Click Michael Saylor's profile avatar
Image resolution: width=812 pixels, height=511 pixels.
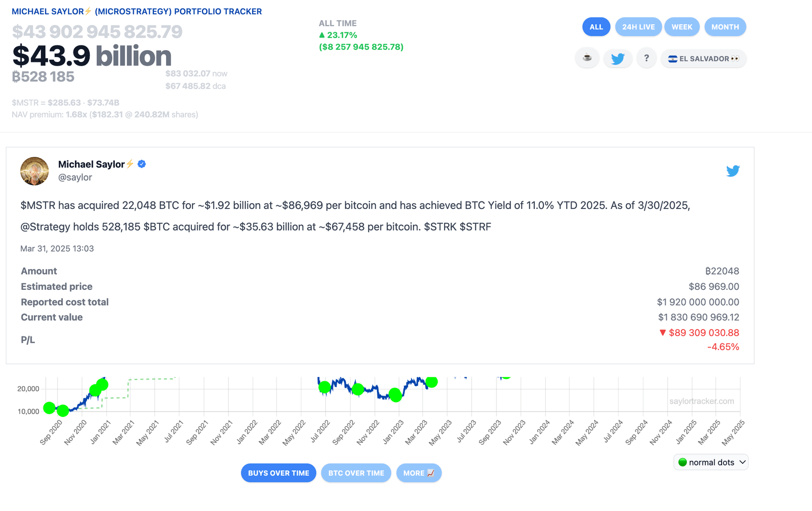pyautogui.click(x=34, y=171)
